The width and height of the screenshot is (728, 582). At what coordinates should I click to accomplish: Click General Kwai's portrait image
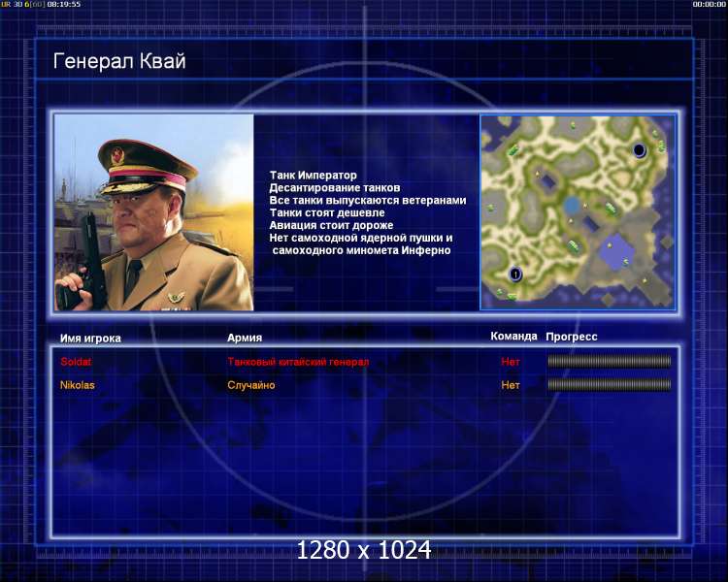pos(154,212)
